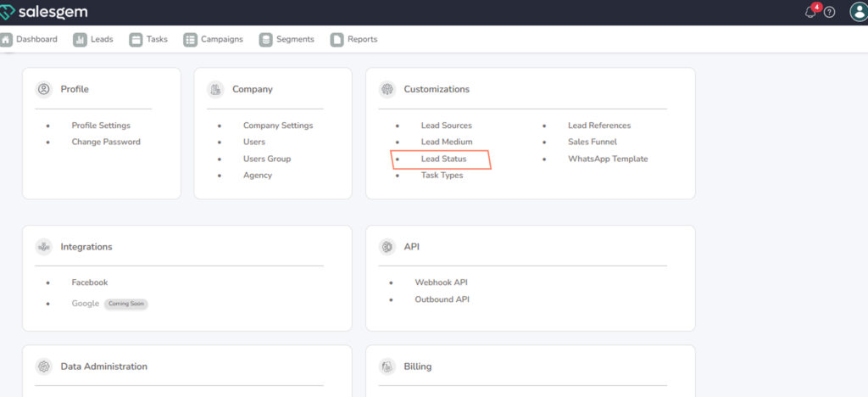
Task: Open the Leads menu item
Action: click(94, 39)
